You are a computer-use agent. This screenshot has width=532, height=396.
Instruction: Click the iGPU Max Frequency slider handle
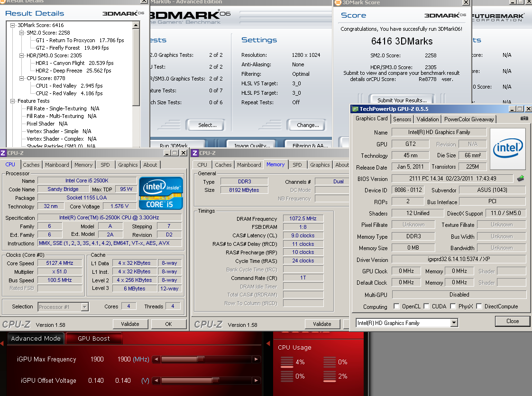[201, 359]
